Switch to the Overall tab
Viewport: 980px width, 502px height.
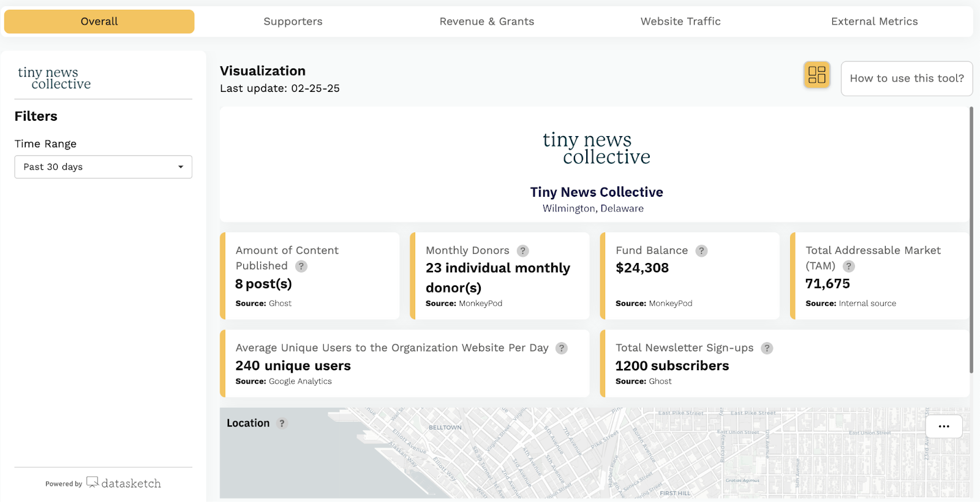pyautogui.click(x=99, y=21)
